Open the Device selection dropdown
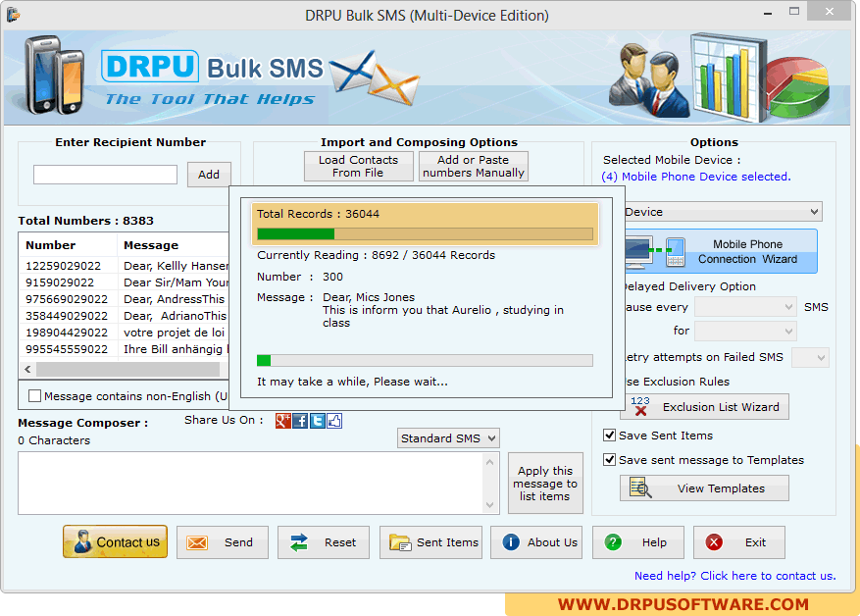 pyautogui.click(x=723, y=212)
